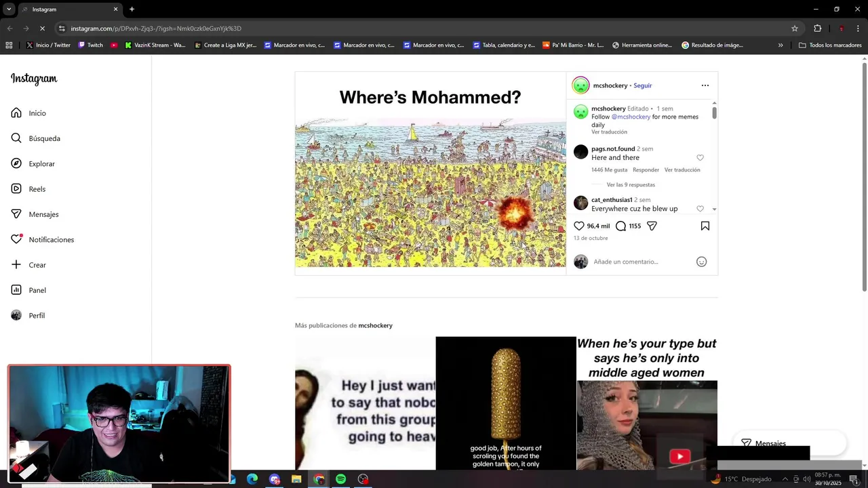Open Tabla, calendario bookmark
The image size is (868, 488).
click(505, 45)
